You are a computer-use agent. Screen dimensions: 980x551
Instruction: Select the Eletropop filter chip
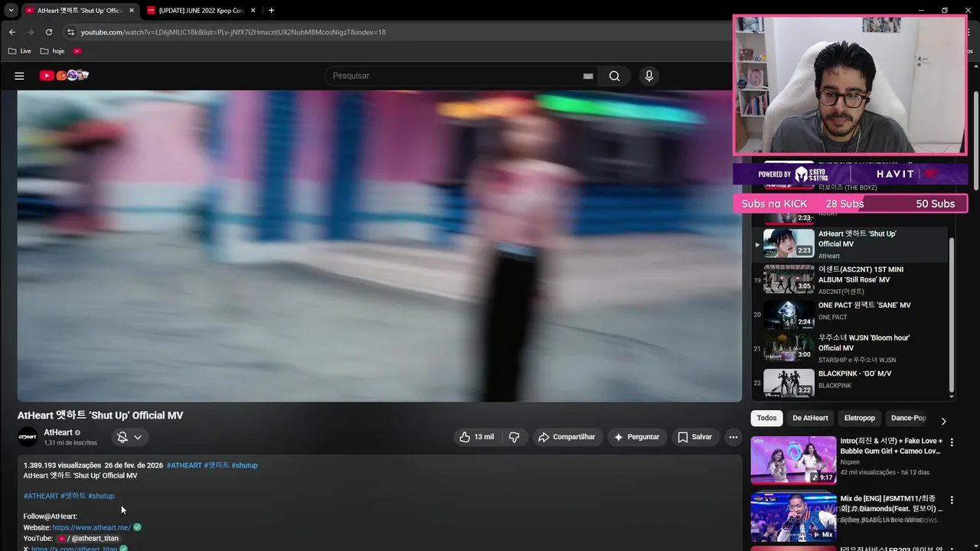pos(859,418)
